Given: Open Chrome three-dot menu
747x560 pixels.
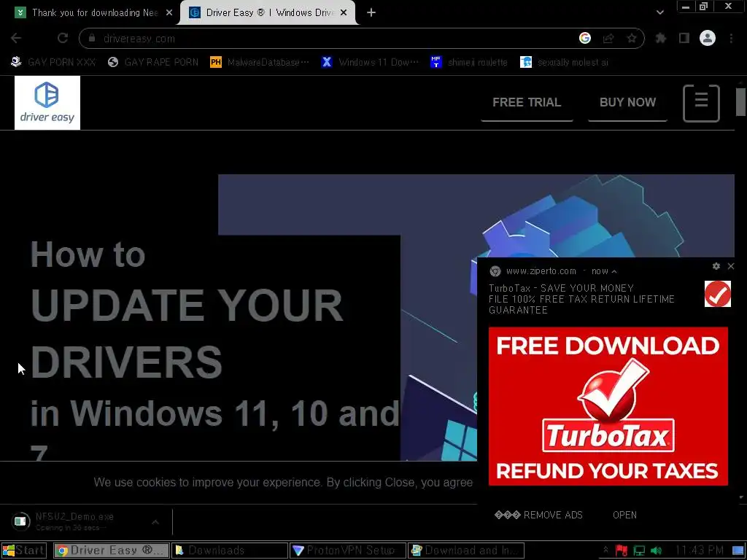Looking at the screenshot, I should [731, 38].
